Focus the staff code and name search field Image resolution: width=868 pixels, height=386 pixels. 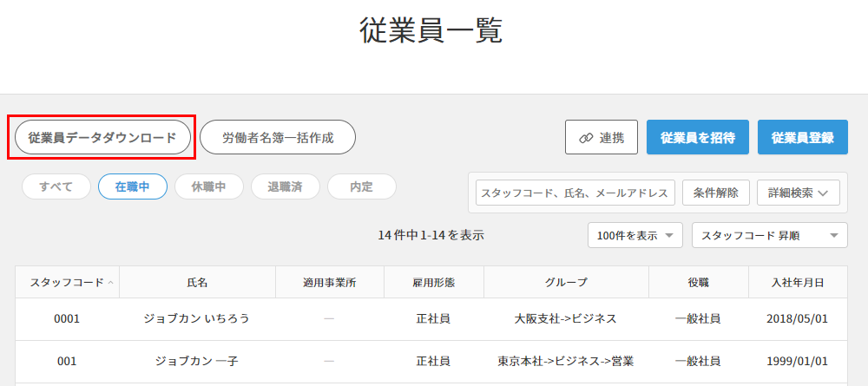tap(575, 193)
